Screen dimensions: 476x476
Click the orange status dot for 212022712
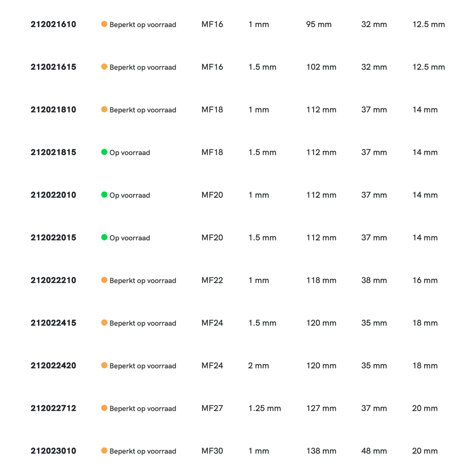click(x=104, y=408)
